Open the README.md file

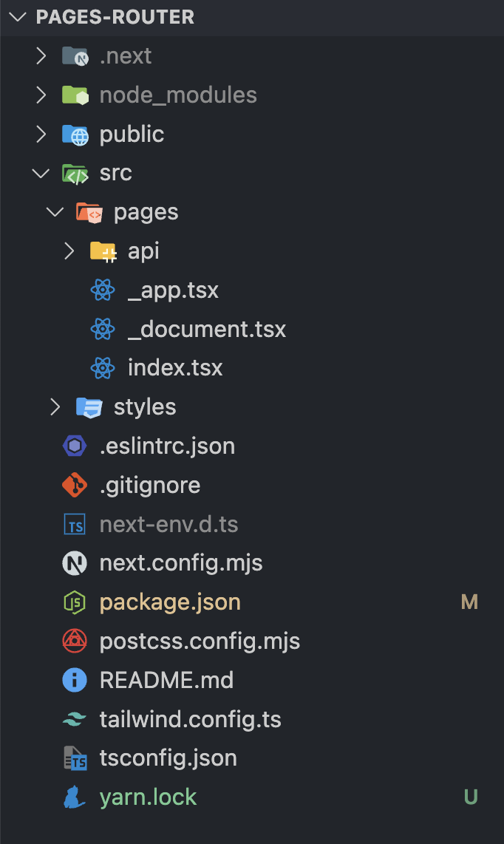[166, 681]
